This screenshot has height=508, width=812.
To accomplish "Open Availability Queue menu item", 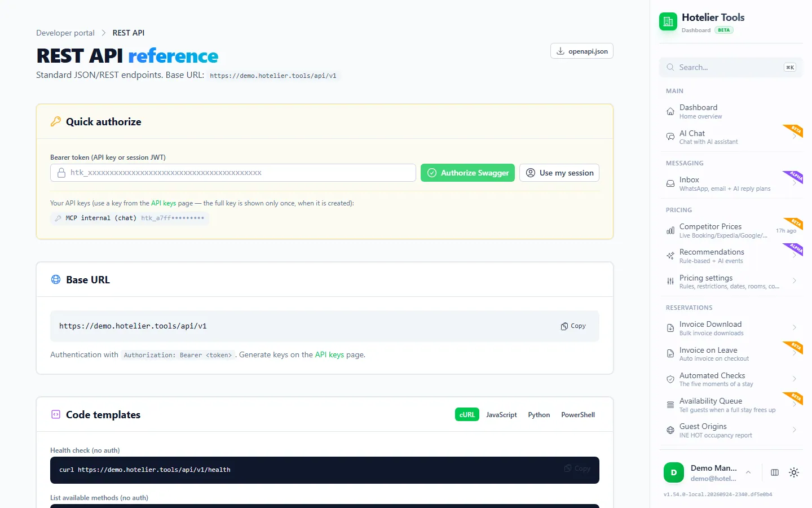I will point(731,405).
